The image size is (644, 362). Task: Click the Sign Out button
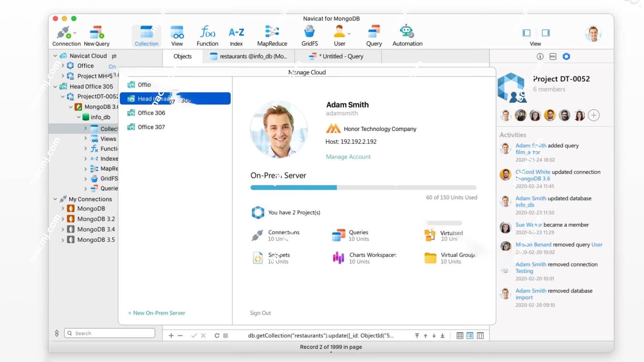click(260, 313)
